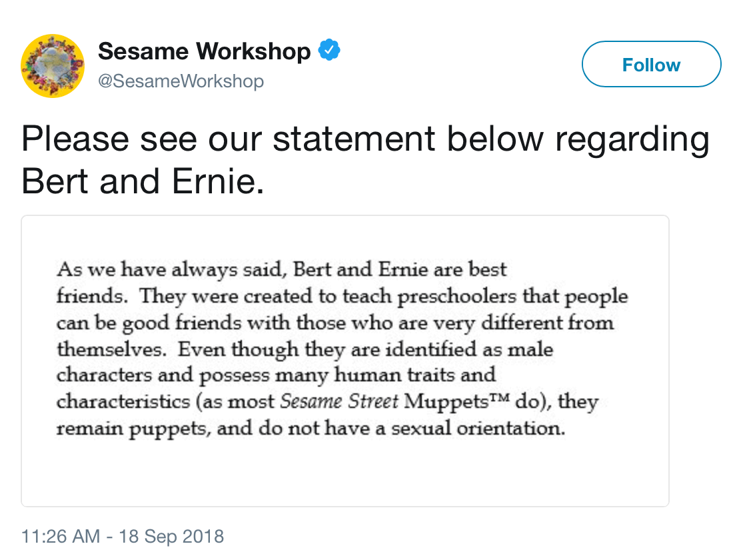The width and height of the screenshot is (741, 560).
Task: Click "As we have always said" opening line
Action: (173, 270)
